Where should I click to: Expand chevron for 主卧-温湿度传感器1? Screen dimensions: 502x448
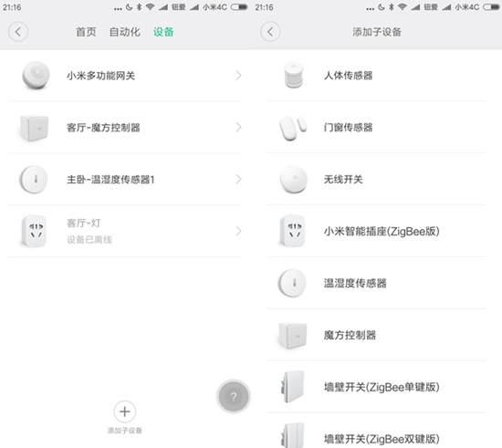click(238, 179)
